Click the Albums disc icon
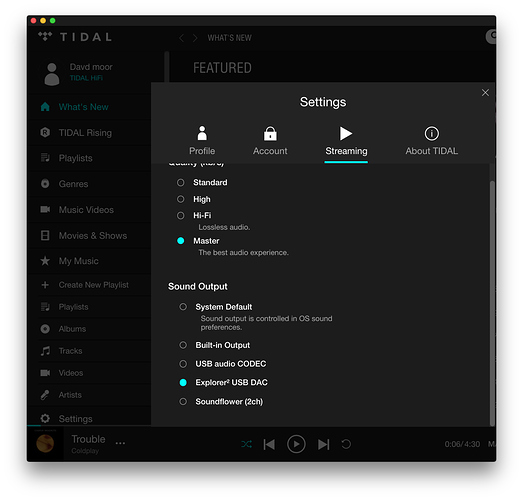This screenshot has height=500, width=523. tap(45, 329)
